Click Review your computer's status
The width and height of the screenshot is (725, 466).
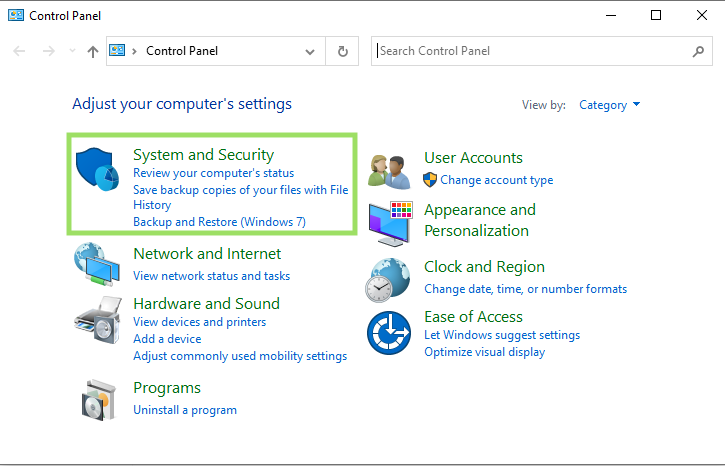tap(214, 173)
